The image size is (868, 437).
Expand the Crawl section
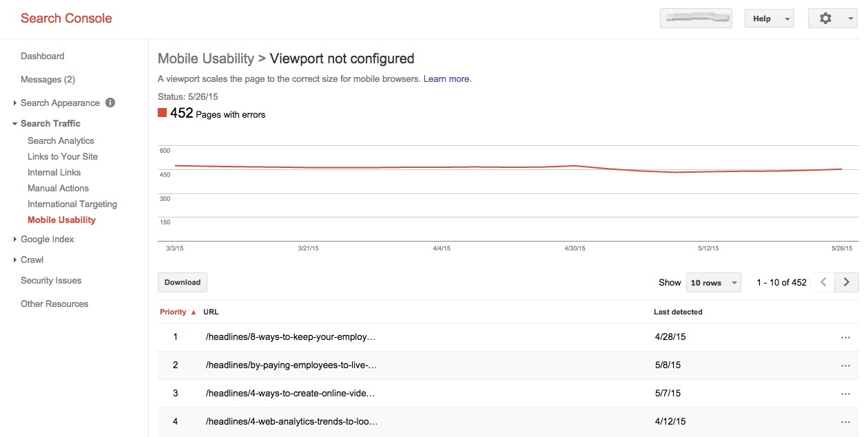[15, 260]
